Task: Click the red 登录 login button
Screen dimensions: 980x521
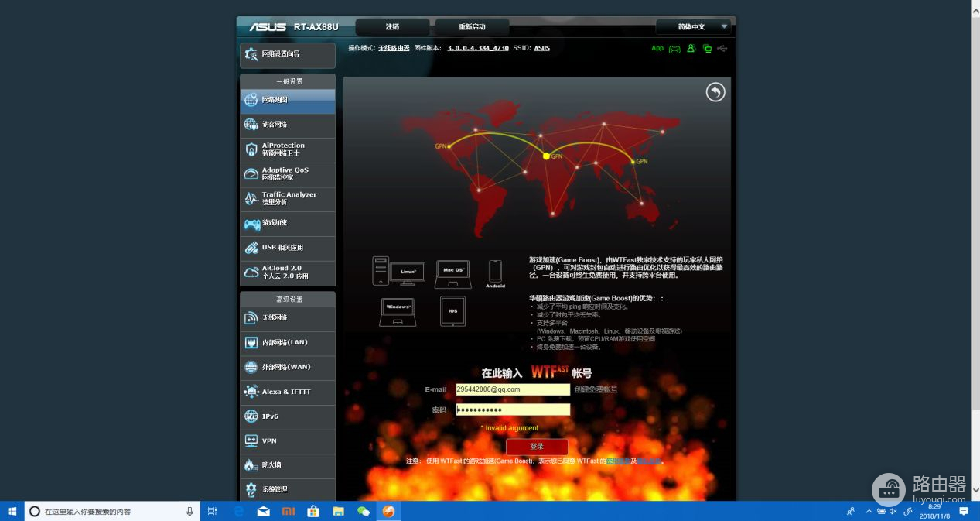Action: [x=537, y=447]
